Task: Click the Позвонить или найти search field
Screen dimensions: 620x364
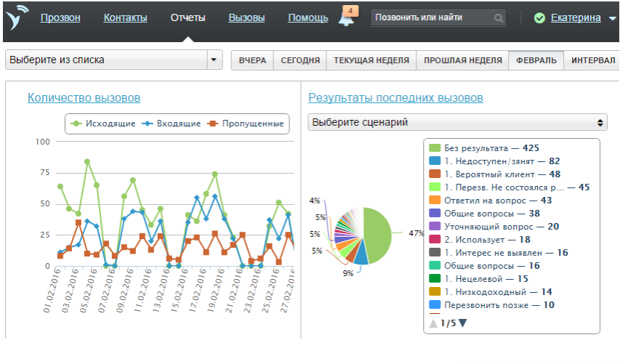Action: pos(438,17)
